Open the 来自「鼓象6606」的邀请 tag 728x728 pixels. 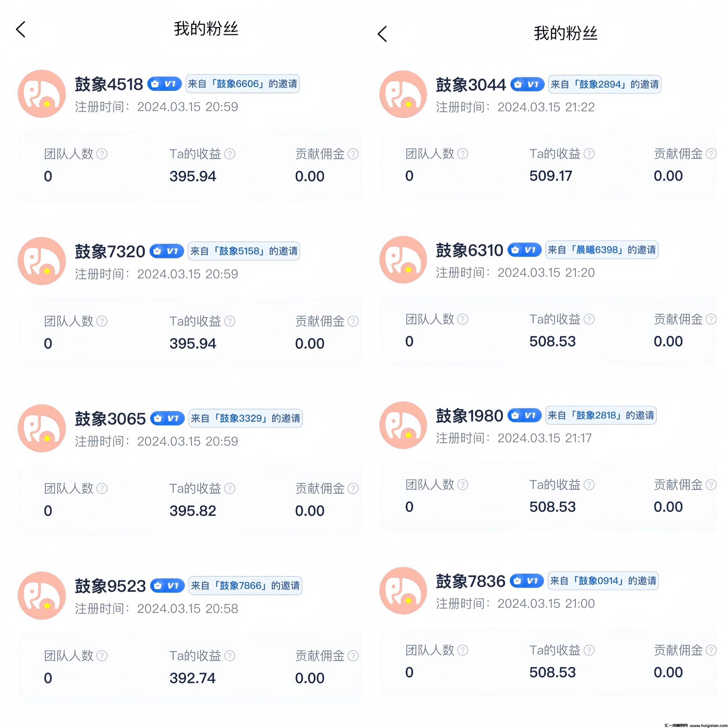pos(243,84)
